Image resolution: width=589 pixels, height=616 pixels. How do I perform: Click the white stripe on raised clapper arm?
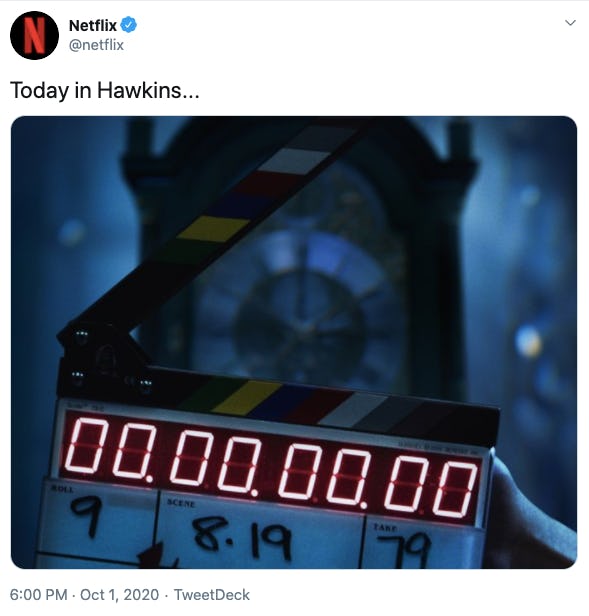294,161
